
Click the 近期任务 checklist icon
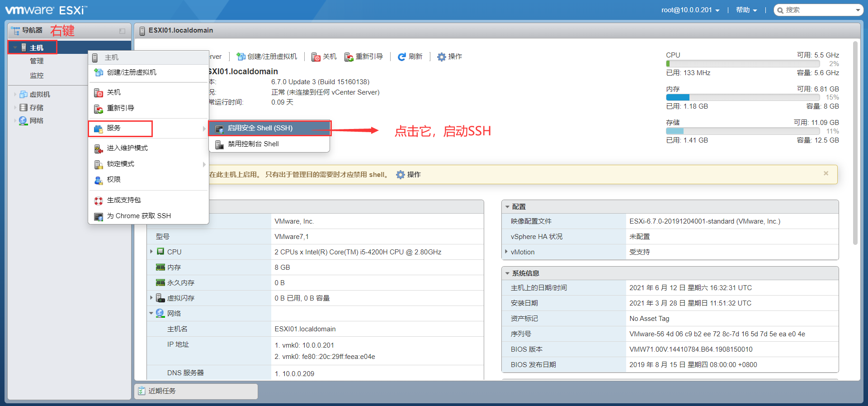142,391
